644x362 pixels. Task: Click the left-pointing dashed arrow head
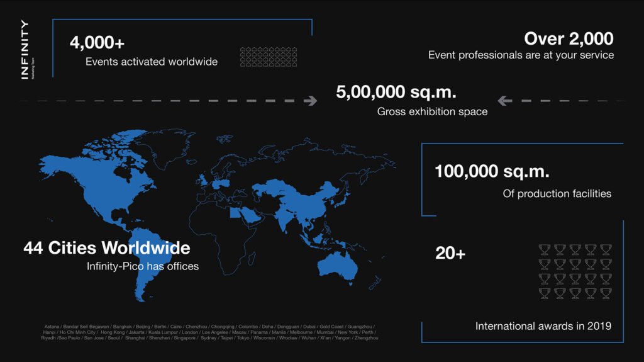(504, 101)
